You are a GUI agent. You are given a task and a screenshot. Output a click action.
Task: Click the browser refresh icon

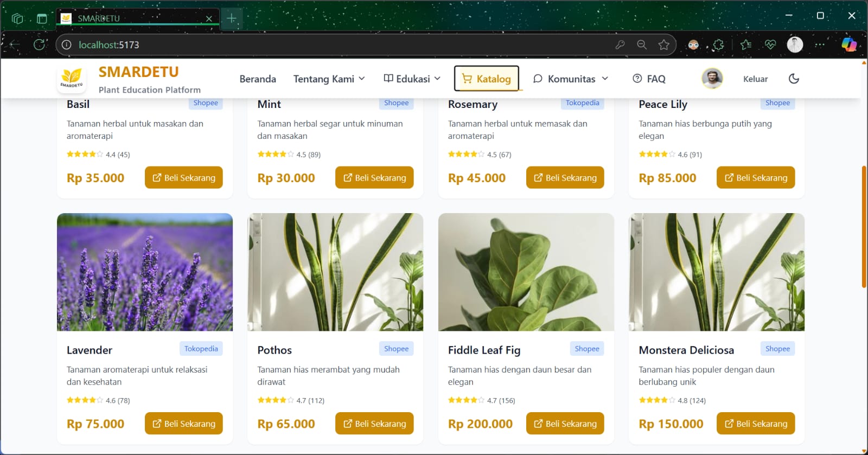coord(40,44)
